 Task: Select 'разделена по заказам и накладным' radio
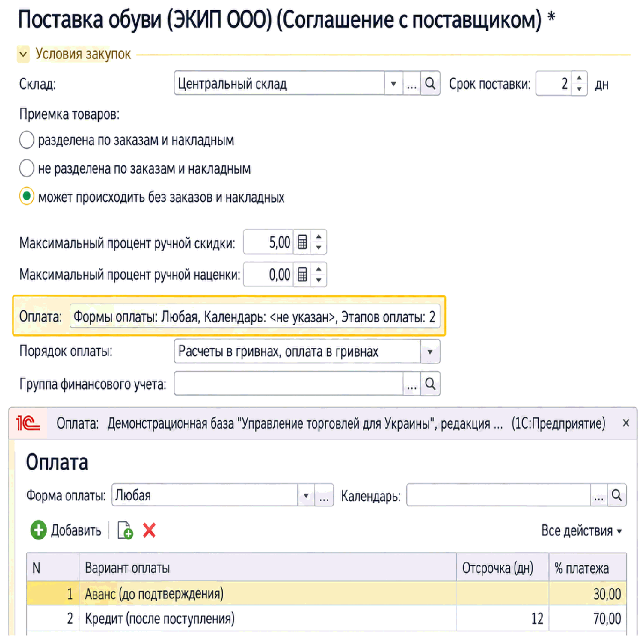click(x=27, y=141)
